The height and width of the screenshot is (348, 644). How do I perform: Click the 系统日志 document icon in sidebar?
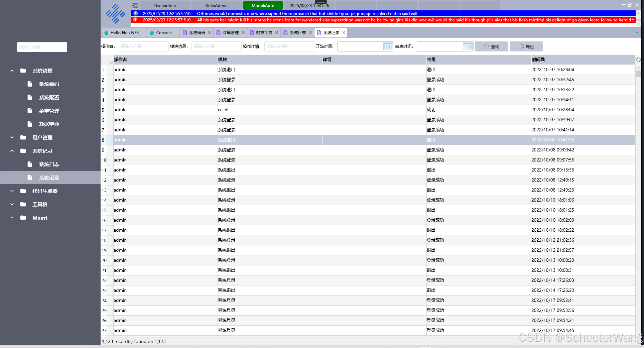pos(30,164)
